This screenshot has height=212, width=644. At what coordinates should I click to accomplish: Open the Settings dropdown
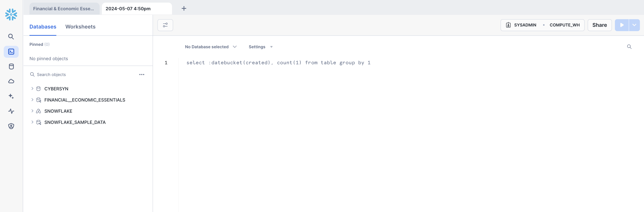click(x=260, y=47)
